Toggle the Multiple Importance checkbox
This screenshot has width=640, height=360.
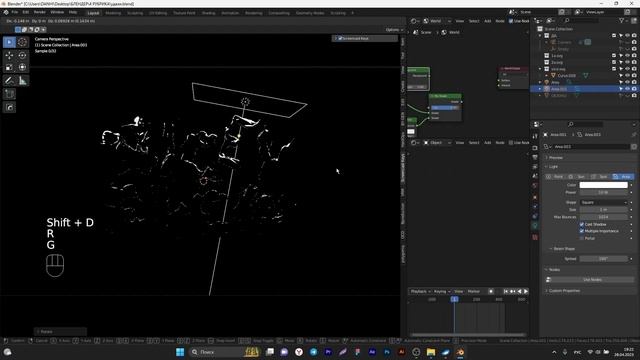(x=582, y=231)
